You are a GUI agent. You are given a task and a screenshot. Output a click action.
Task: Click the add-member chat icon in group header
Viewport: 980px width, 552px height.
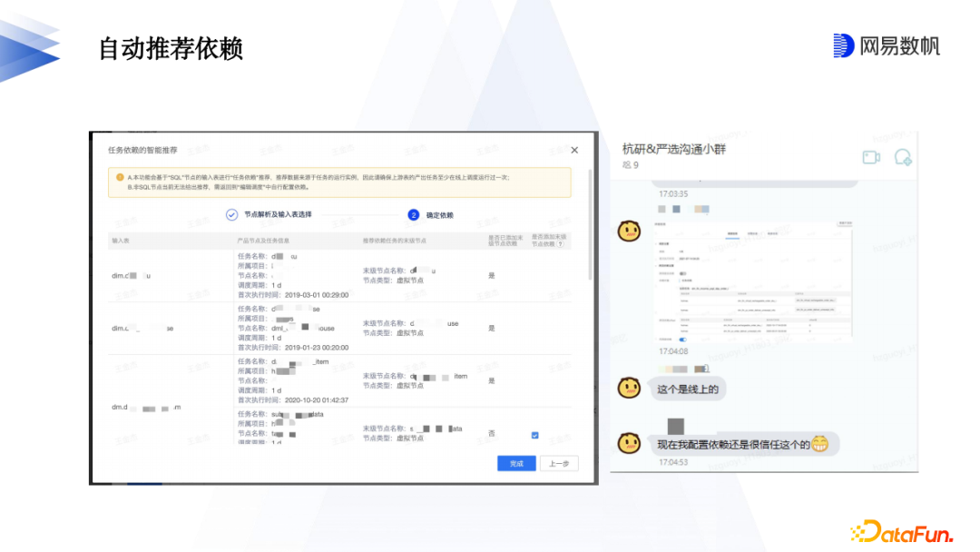click(903, 158)
